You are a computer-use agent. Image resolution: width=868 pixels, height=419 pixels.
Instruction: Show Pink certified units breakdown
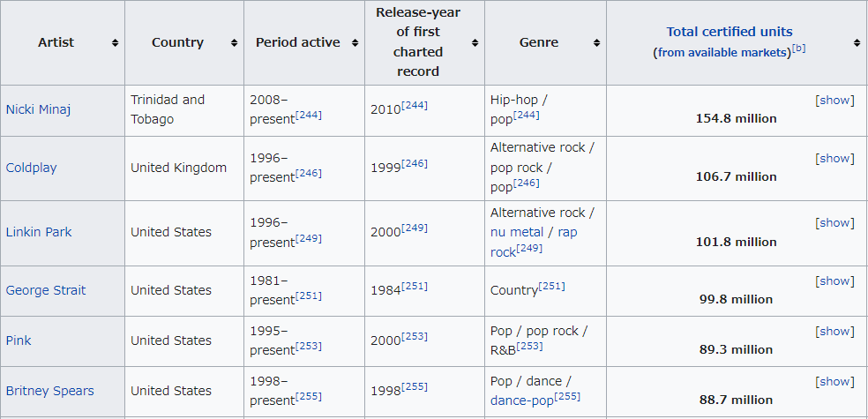pos(834,332)
